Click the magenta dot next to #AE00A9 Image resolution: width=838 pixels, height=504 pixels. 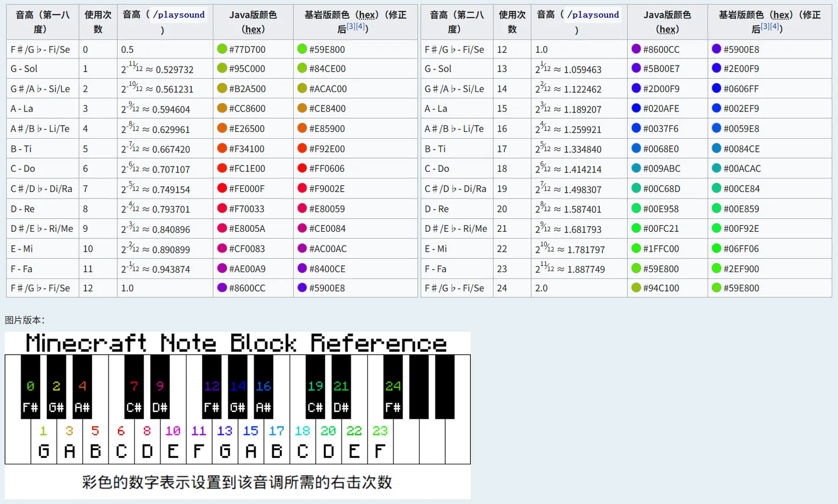click(x=222, y=268)
